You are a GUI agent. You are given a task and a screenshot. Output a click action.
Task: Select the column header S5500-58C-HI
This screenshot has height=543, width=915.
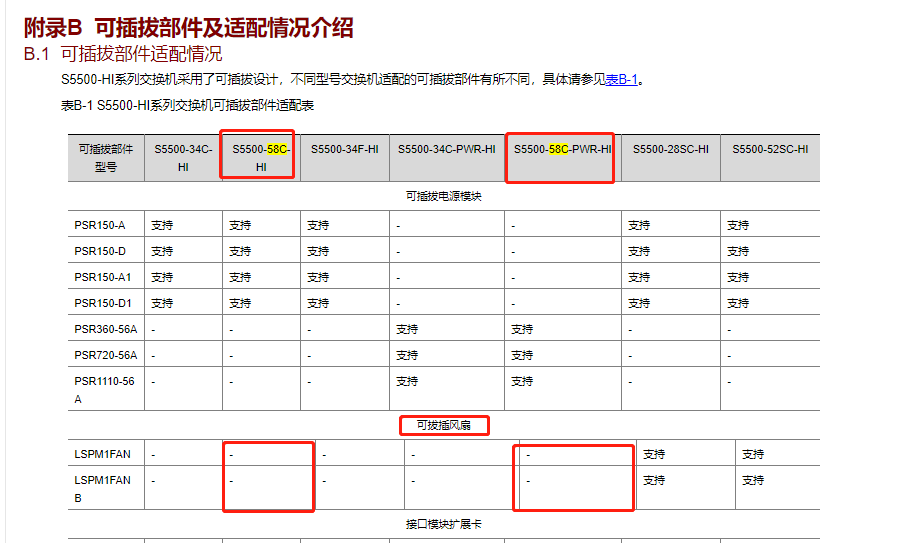261,158
